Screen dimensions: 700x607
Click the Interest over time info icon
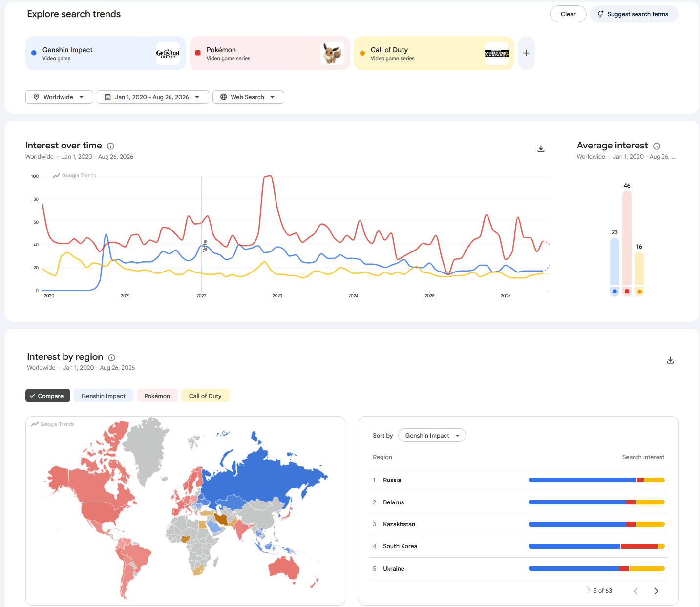[x=111, y=146]
